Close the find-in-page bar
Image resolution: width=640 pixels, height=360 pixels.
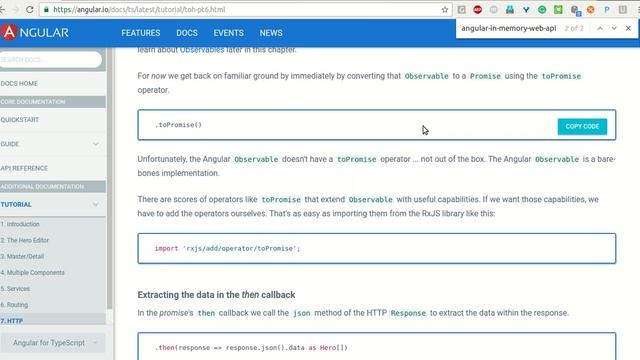(x=628, y=28)
